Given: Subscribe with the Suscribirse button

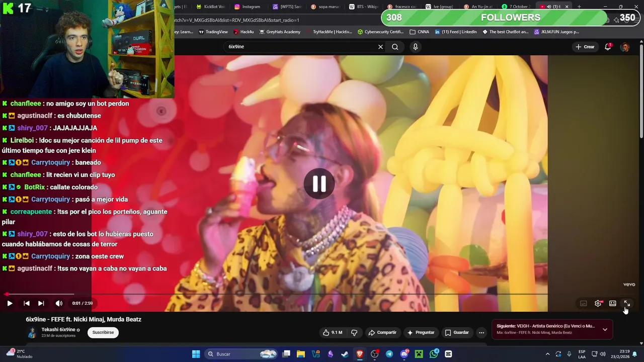Looking at the screenshot, I should tap(103, 332).
